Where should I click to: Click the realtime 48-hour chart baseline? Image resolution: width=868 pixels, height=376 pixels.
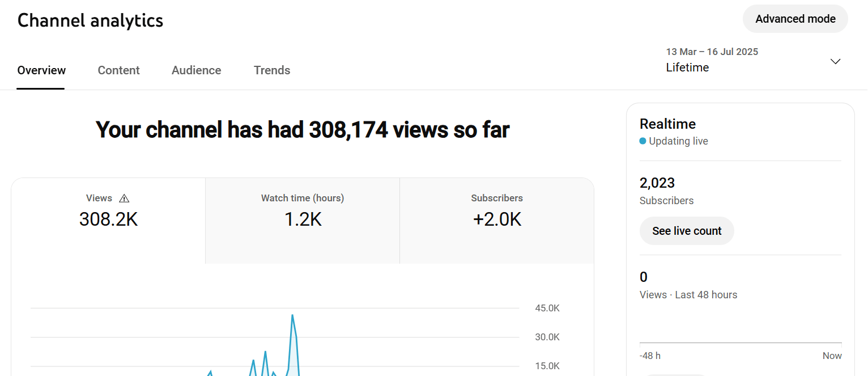(741, 343)
